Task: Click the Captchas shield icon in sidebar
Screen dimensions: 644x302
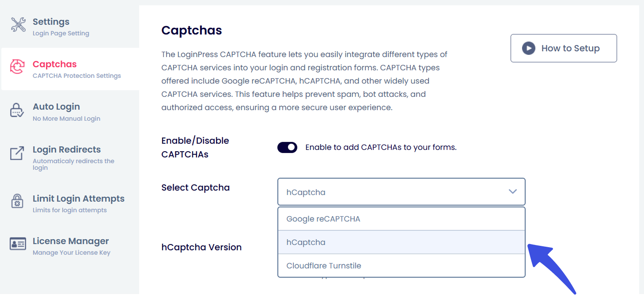Action: click(17, 67)
